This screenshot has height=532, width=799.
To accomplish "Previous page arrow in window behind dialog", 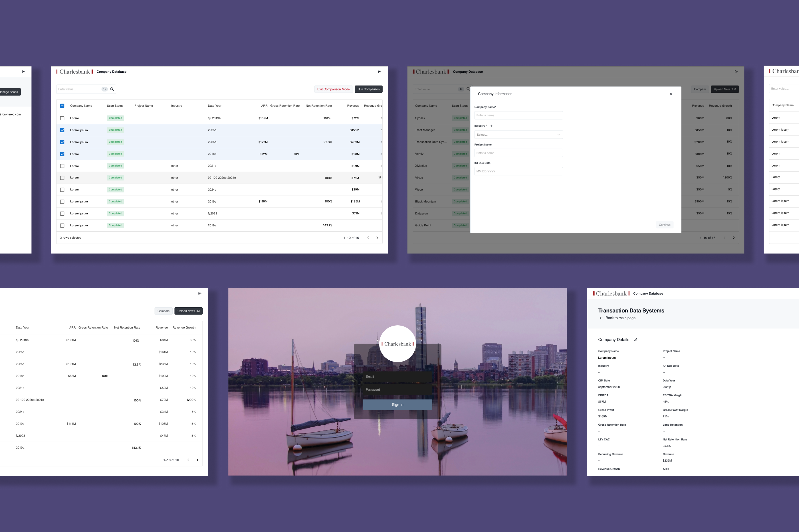I will [x=724, y=238].
